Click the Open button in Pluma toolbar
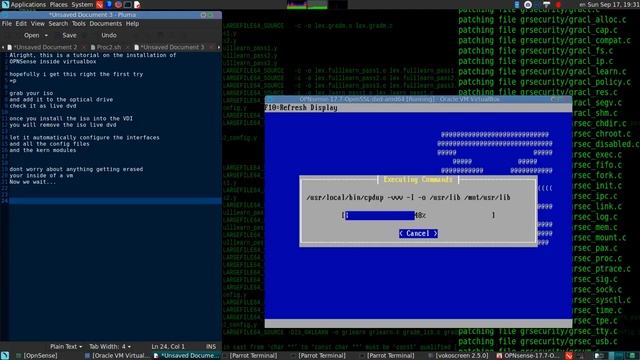 click(x=31, y=36)
